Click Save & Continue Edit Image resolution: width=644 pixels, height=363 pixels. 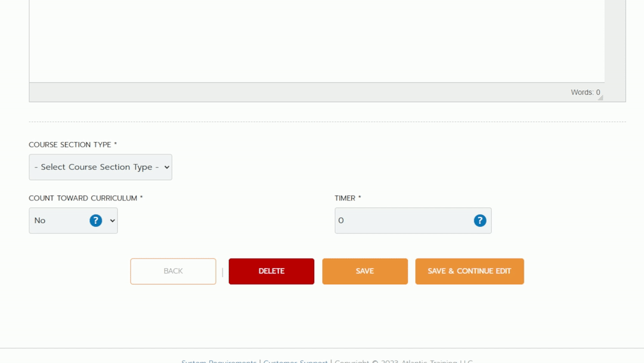(469, 271)
